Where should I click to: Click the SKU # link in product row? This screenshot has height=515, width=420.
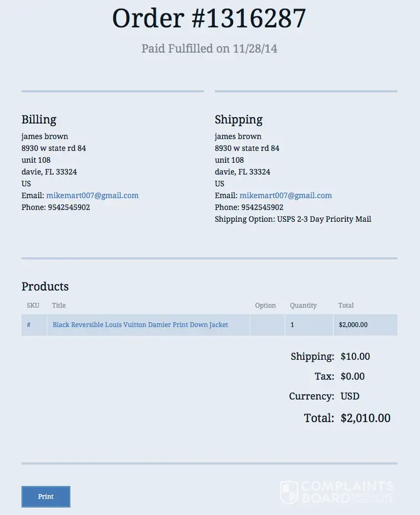(28, 325)
